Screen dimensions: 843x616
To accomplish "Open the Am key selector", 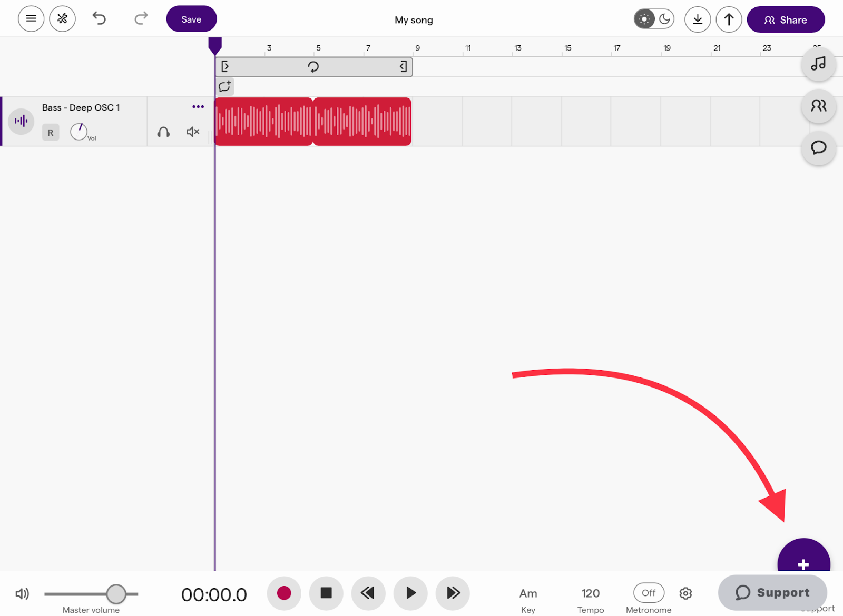I will tap(528, 593).
